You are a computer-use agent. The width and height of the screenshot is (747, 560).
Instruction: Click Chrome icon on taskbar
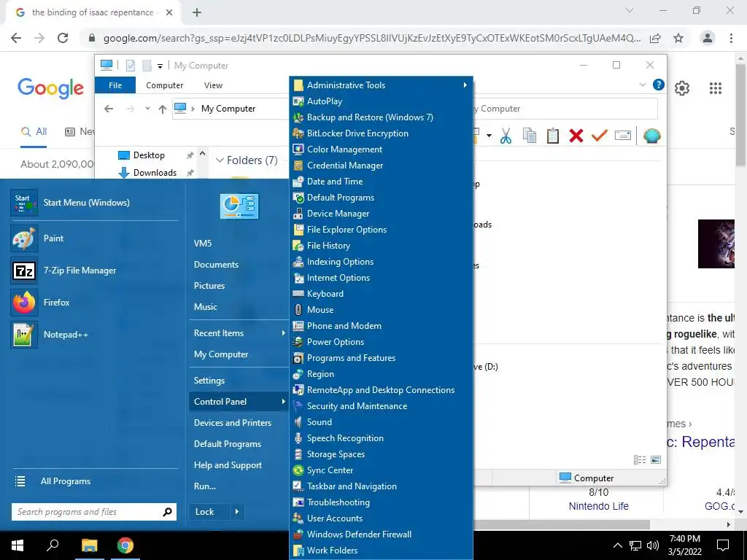125,545
